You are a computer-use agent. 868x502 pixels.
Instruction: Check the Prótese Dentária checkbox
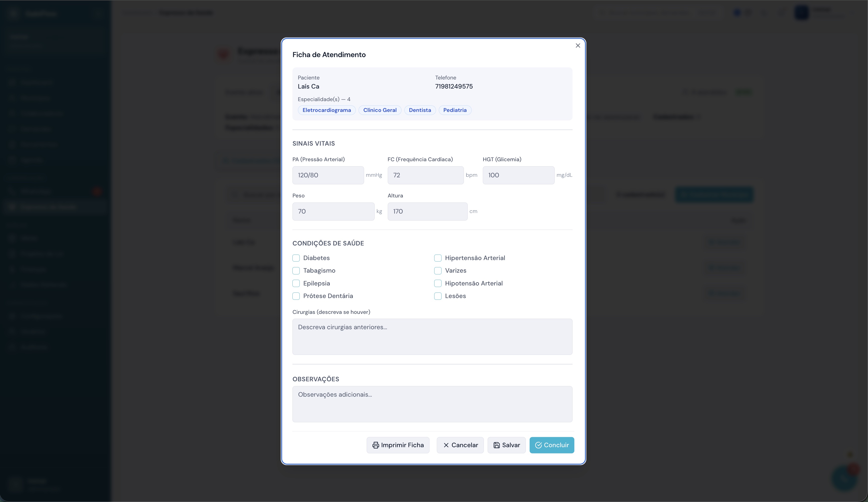[296, 296]
